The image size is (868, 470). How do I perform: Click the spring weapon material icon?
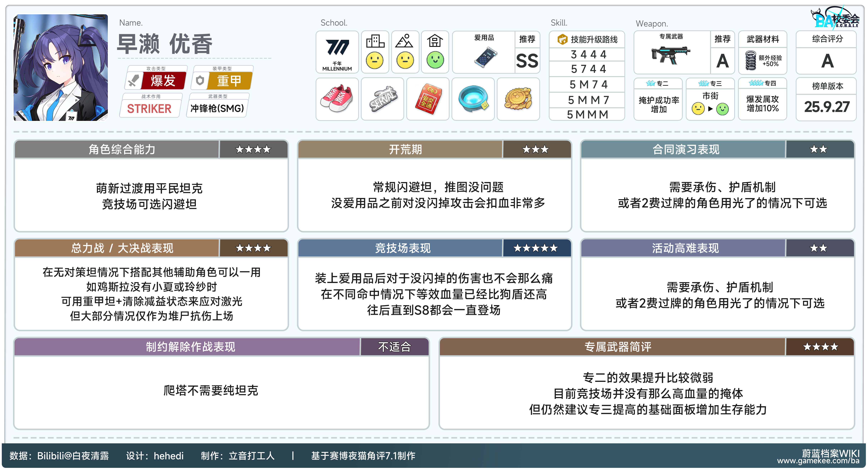coord(751,61)
